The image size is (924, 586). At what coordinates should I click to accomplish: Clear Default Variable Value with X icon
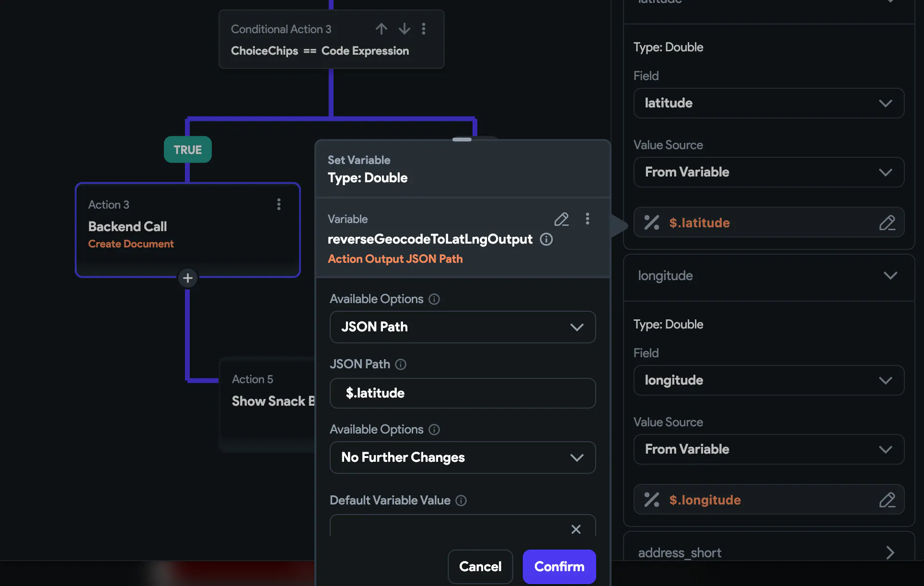[x=576, y=529]
